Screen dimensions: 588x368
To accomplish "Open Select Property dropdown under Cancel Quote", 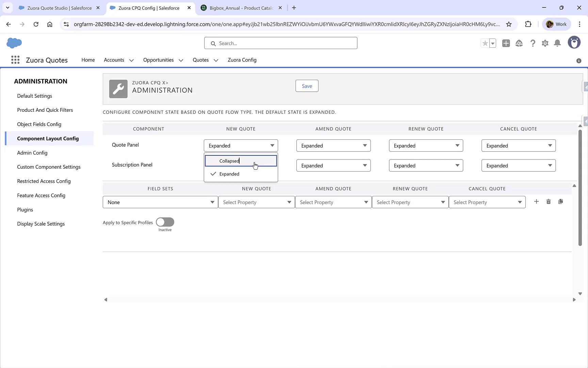I will tap(487, 202).
